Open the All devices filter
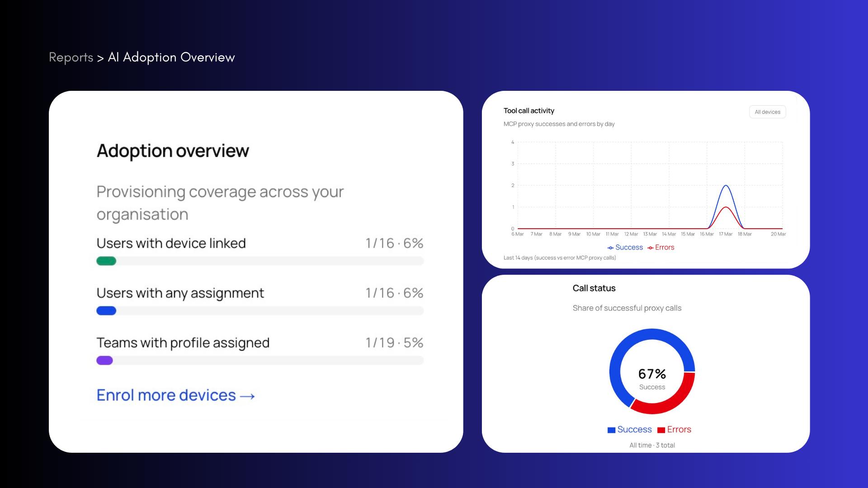This screenshot has width=868, height=488. (x=767, y=112)
